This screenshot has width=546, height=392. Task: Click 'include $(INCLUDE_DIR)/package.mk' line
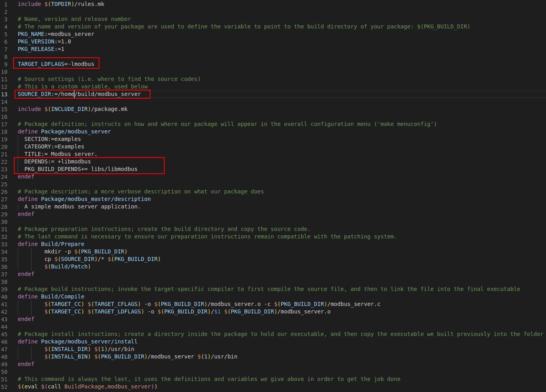point(73,109)
